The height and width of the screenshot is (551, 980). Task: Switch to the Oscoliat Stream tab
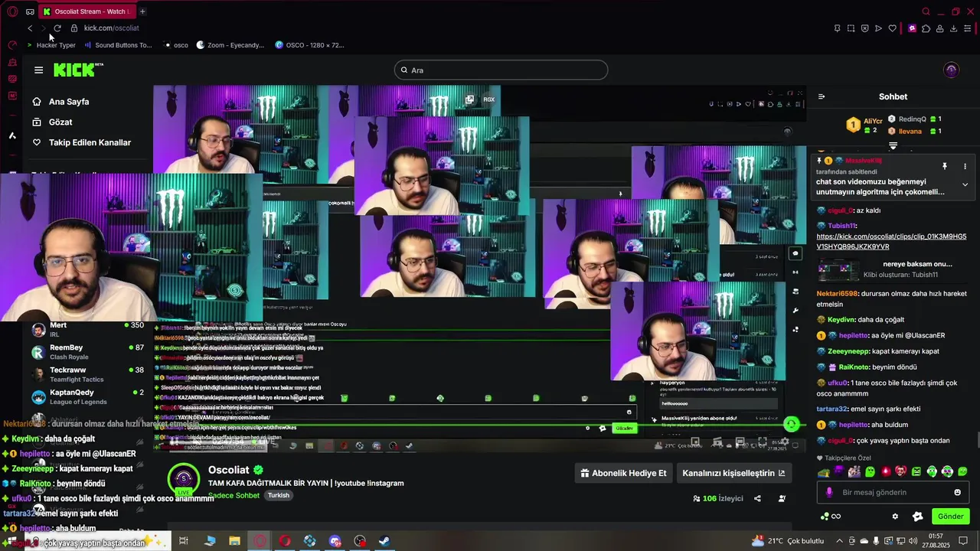coord(86,11)
